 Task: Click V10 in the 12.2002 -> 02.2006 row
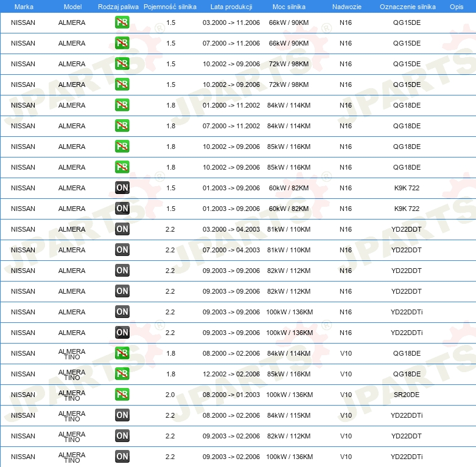coord(346,374)
